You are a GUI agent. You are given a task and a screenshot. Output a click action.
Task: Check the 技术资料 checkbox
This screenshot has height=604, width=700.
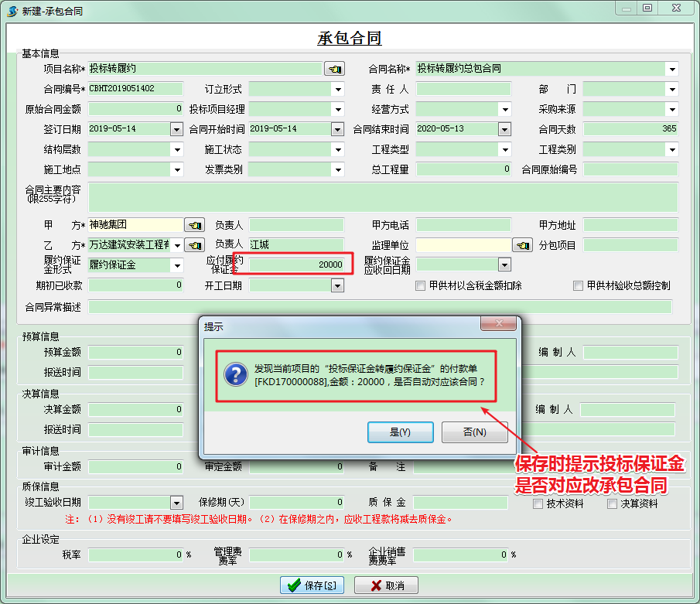(x=538, y=503)
